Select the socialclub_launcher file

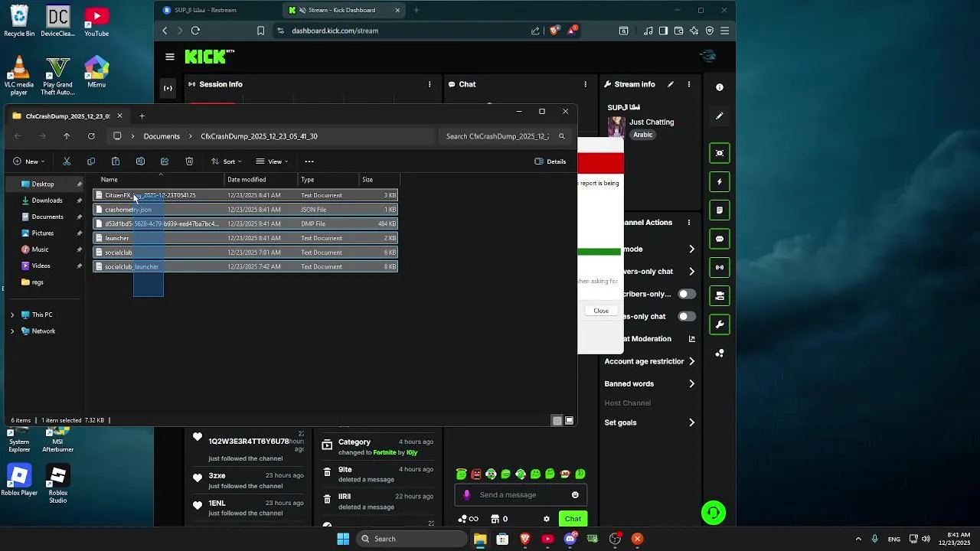coord(245,266)
